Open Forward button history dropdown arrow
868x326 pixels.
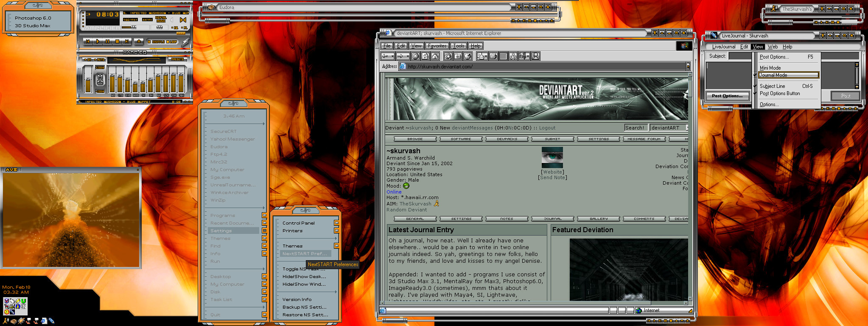tap(408, 56)
